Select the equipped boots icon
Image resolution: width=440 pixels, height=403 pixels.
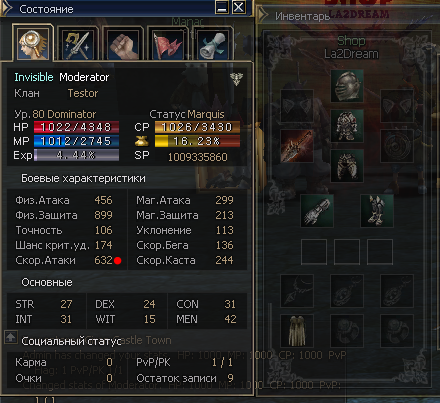pos(377,211)
